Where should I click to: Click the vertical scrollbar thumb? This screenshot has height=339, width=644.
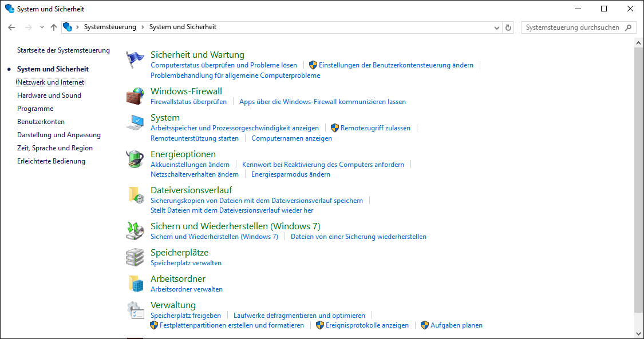[638, 179]
